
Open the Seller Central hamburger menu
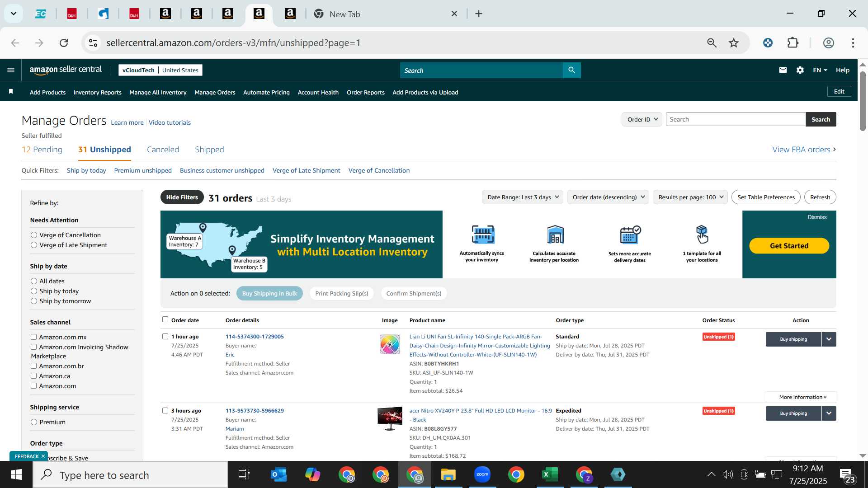pyautogui.click(x=11, y=70)
